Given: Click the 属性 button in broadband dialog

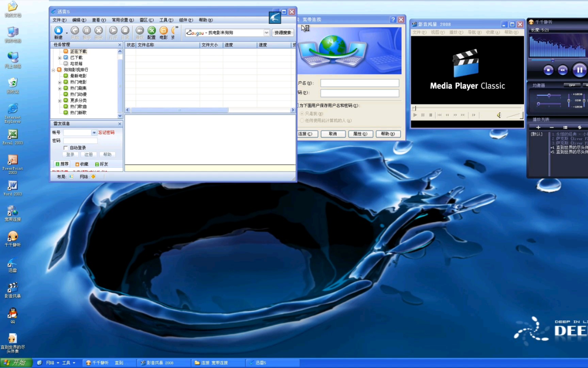Looking at the screenshot, I should tap(361, 134).
